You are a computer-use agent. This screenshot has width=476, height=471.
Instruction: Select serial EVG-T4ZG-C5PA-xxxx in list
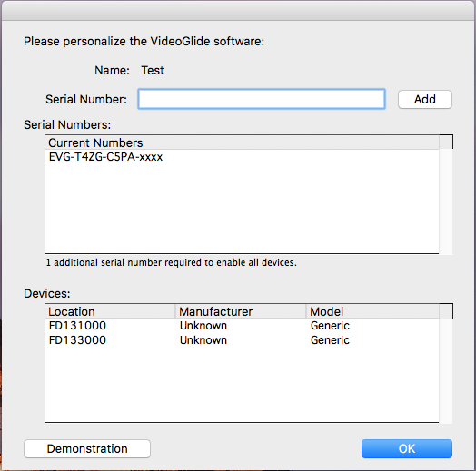(242, 157)
